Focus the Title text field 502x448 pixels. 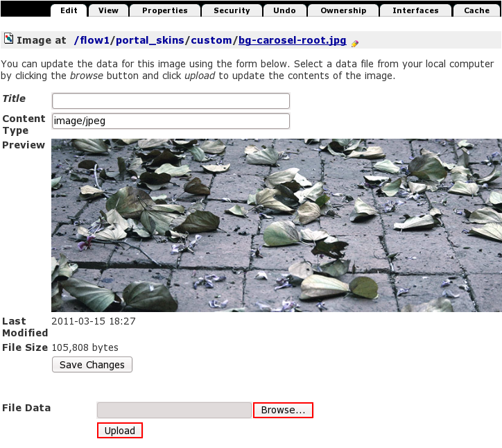tap(171, 101)
